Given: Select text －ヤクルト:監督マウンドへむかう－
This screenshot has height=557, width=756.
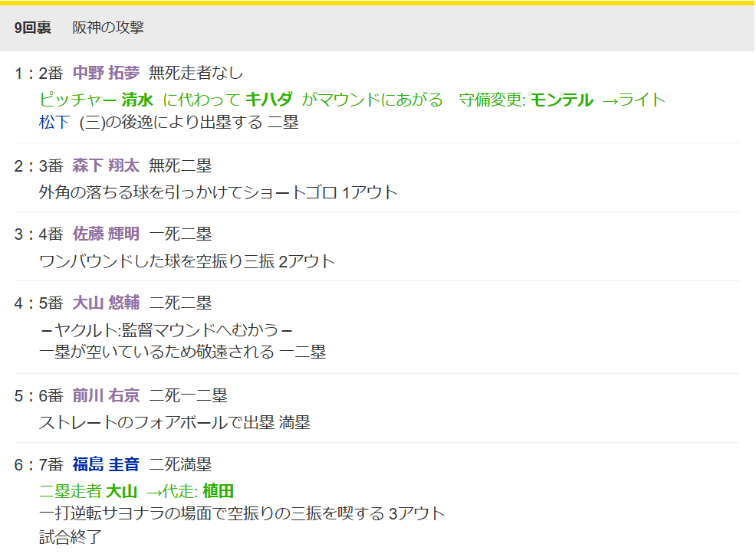Looking at the screenshot, I should pyautogui.click(x=166, y=330).
